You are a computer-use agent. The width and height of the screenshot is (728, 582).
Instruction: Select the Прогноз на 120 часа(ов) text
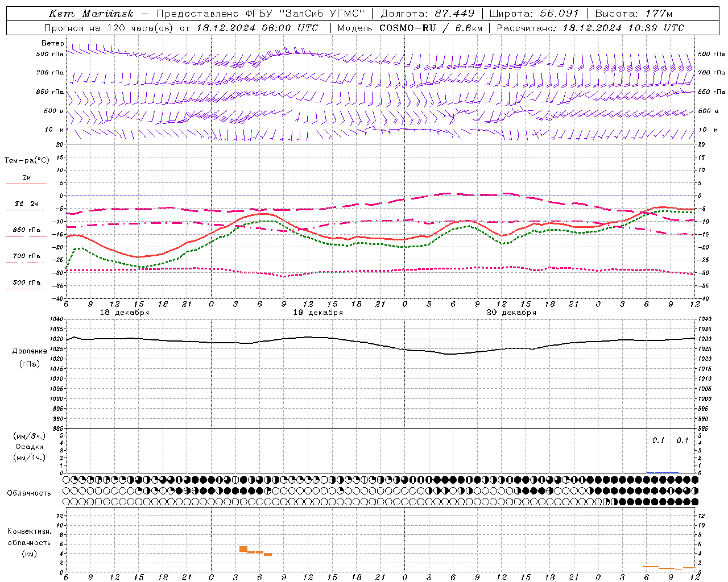click(109, 28)
